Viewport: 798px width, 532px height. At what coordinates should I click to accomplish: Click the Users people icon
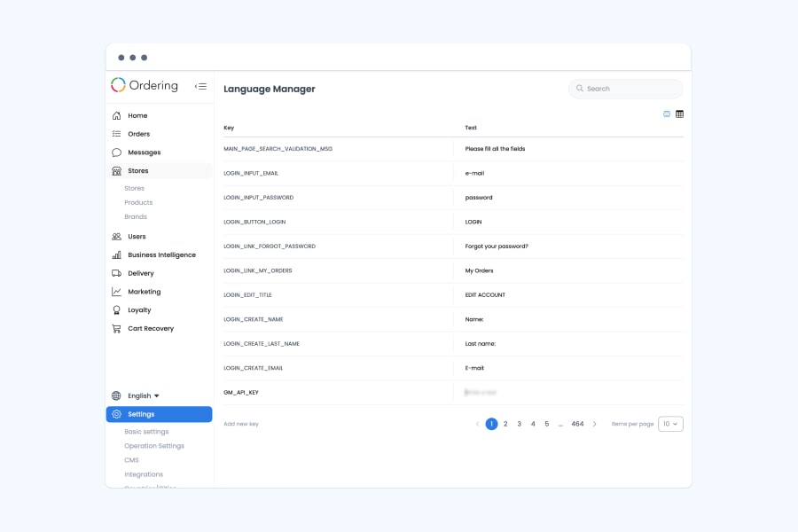click(x=116, y=236)
